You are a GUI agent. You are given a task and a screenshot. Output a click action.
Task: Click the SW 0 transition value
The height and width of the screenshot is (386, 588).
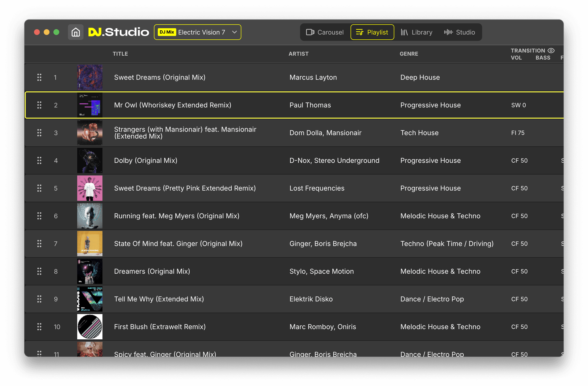click(519, 105)
